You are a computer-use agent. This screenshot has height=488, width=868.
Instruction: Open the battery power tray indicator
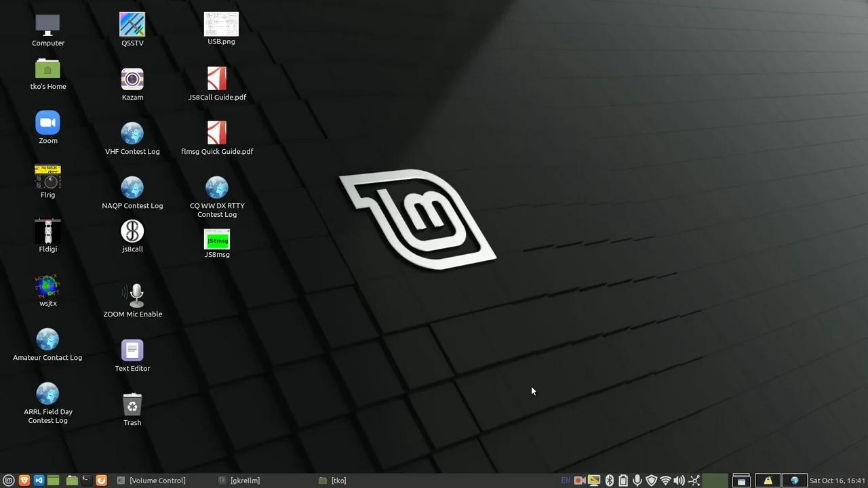(623, 481)
